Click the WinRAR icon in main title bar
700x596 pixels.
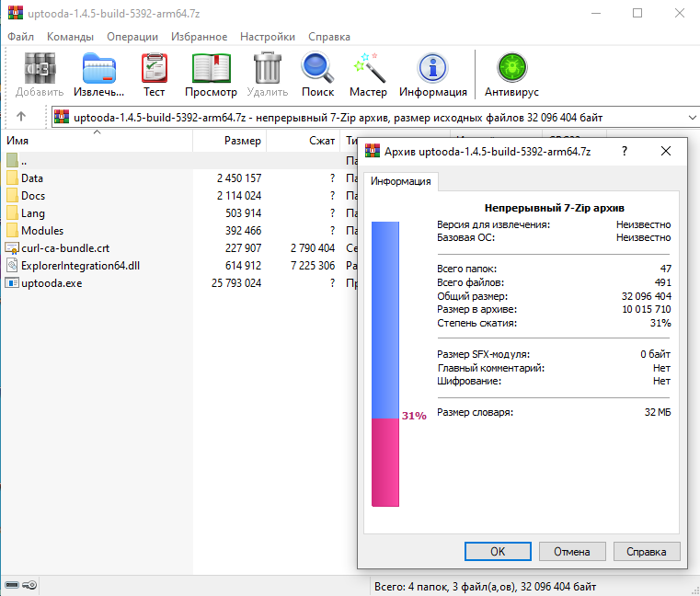point(16,13)
